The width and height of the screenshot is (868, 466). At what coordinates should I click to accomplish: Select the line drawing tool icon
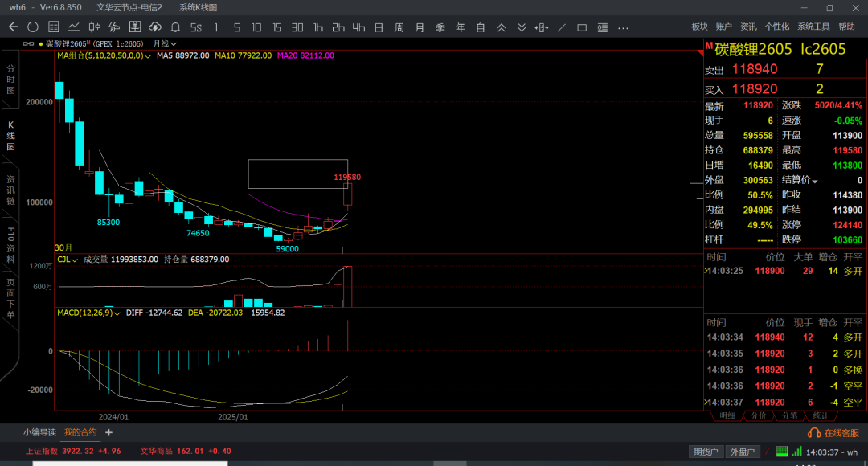pyautogui.click(x=561, y=27)
